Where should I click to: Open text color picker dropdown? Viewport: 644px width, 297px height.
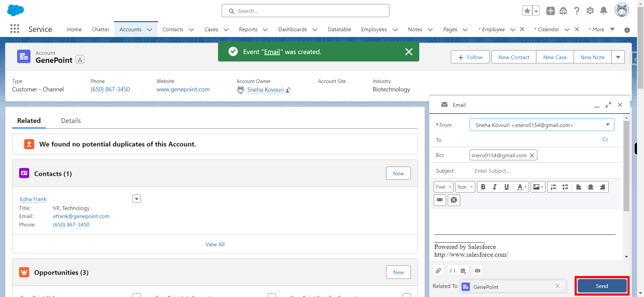[522, 187]
